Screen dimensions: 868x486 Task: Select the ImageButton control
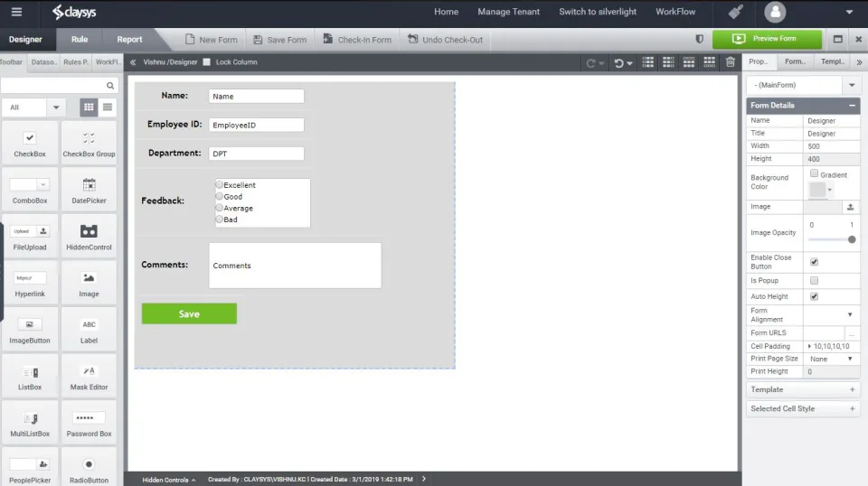pyautogui.click(x=30, y=330)
